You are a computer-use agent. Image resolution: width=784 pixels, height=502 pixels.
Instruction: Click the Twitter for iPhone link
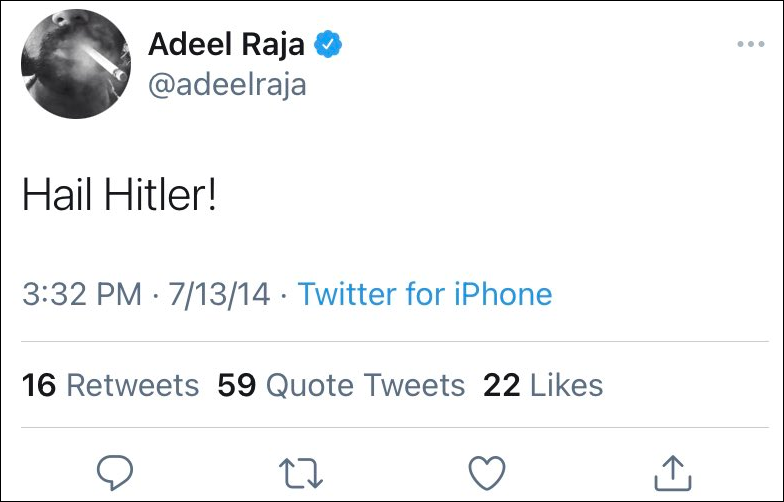coord(424,294)
